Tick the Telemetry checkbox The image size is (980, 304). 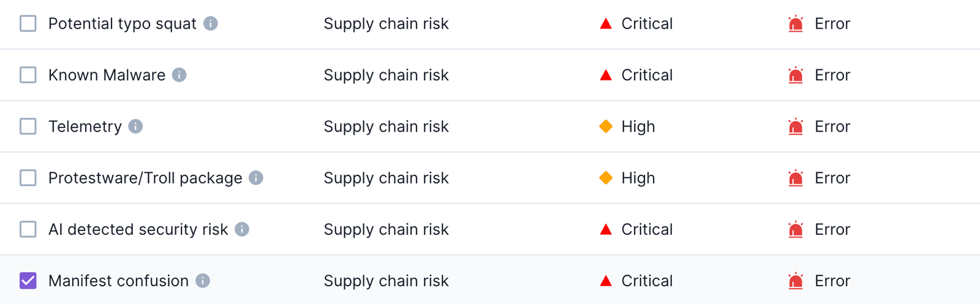(28, 126)
